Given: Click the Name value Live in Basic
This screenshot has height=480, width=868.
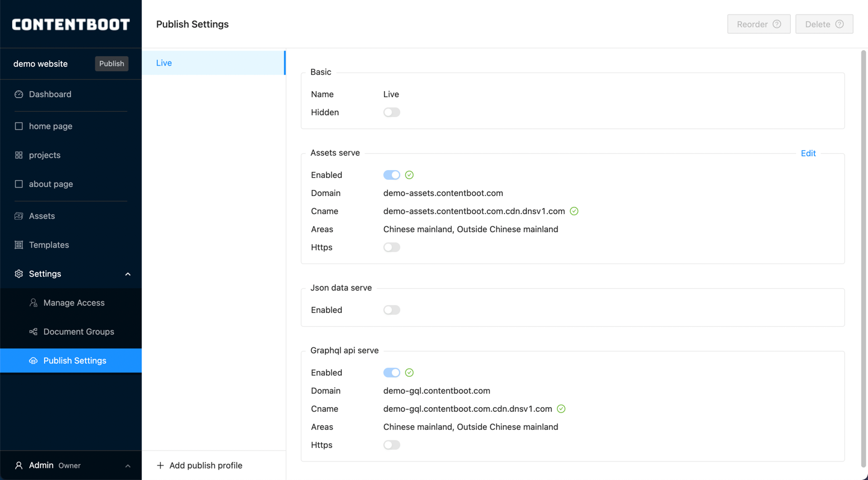Looking at the screenshot, I should (x=391, y=94).
